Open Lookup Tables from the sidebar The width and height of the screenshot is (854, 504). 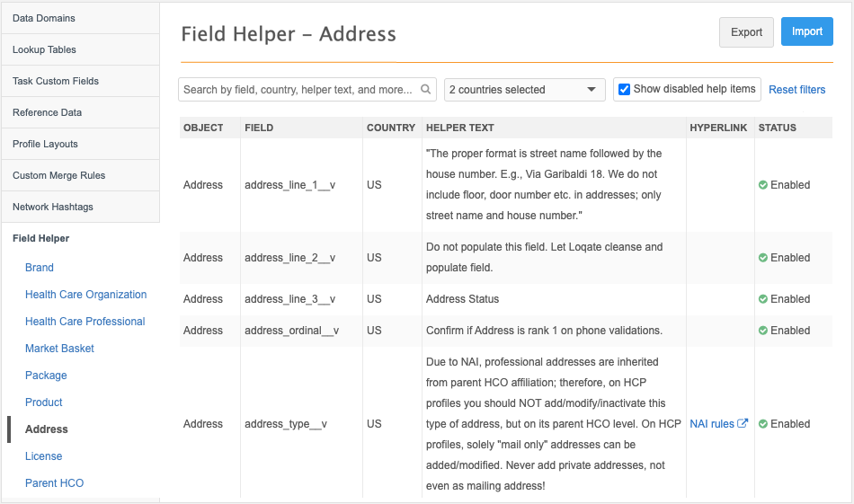(x=44, y=49)
